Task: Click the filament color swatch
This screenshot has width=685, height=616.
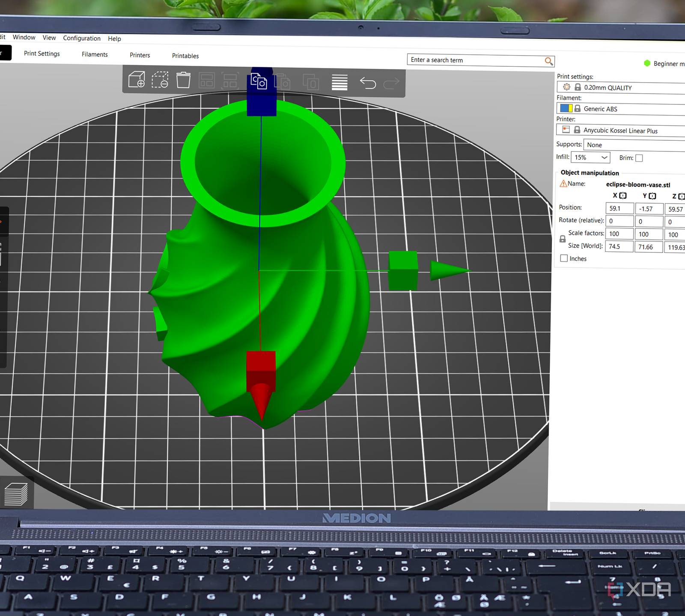Action: 566,108
